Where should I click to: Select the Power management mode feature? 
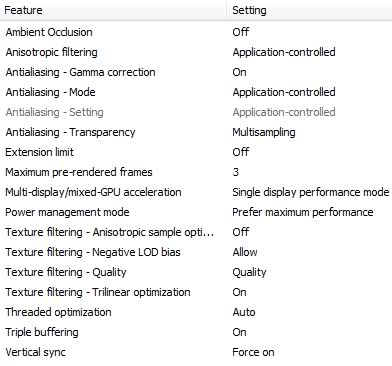click(x=67, y=212)
